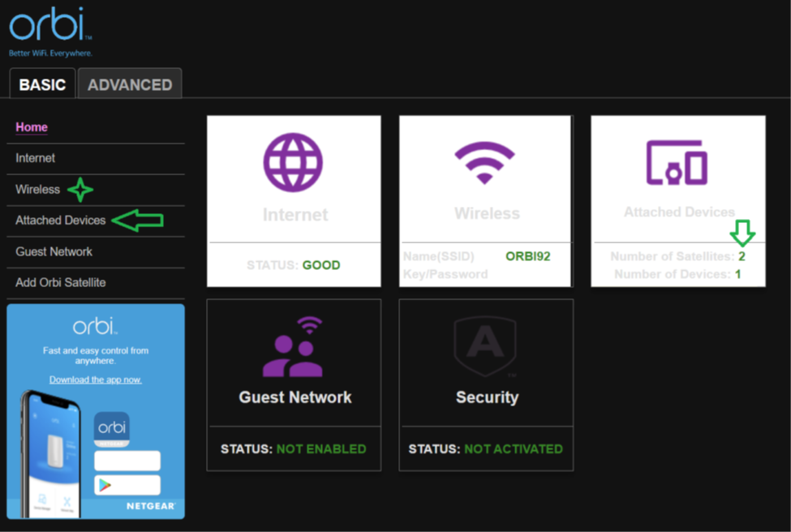Image resolution: width=791 pixels, height=532 pixels.
Task: Go to Wireless in the sidebar
Action: [38, 189]
